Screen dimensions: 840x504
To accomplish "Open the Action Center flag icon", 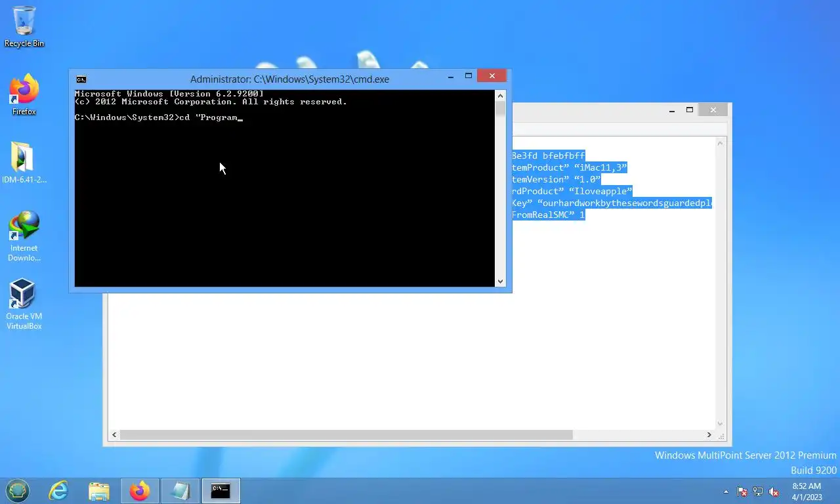I will click(742, 492).
